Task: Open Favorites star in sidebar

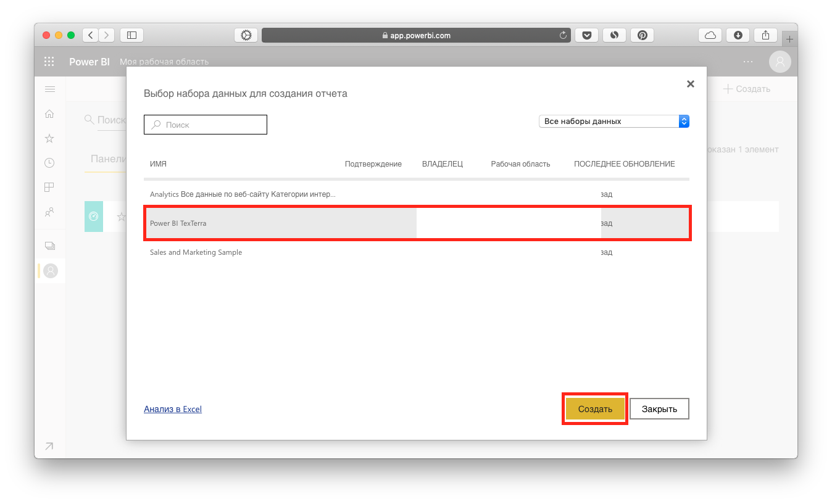Action: (x=49, y=138)
